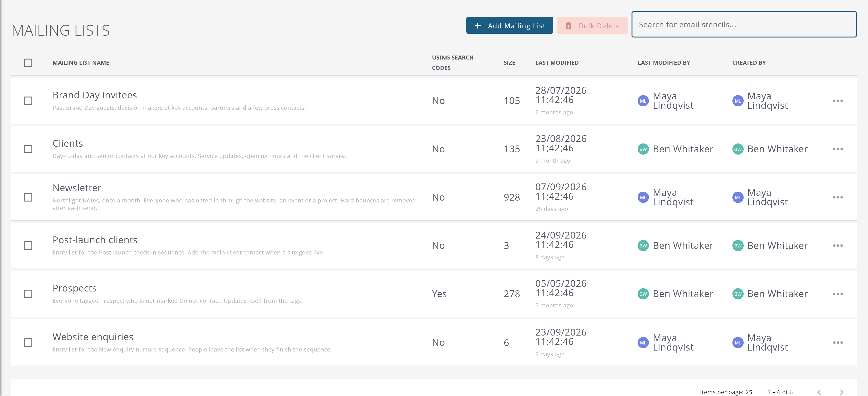Check the Clients row checkbox

click(28, 149)
